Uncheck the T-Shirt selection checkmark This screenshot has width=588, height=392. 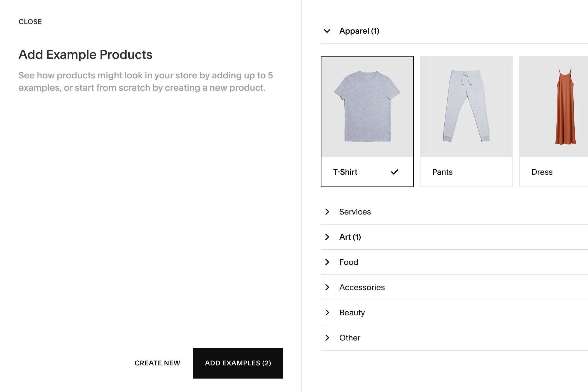tap(395, 172)
